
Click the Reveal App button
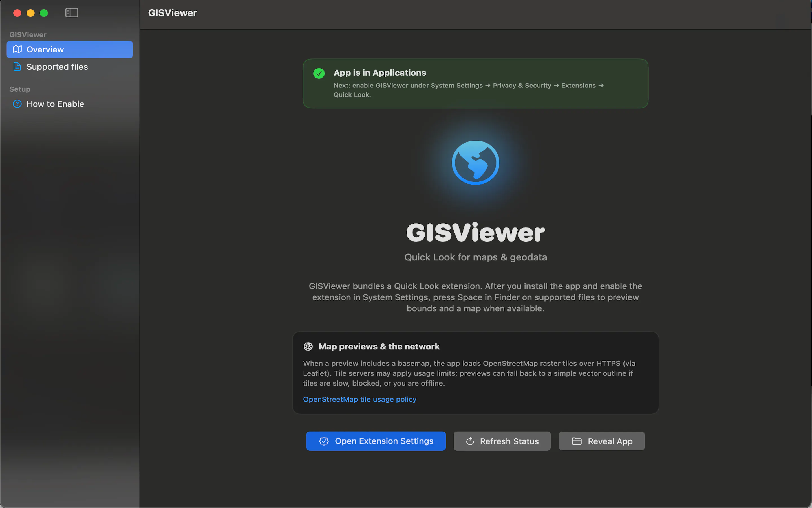[x=602, y=441]
